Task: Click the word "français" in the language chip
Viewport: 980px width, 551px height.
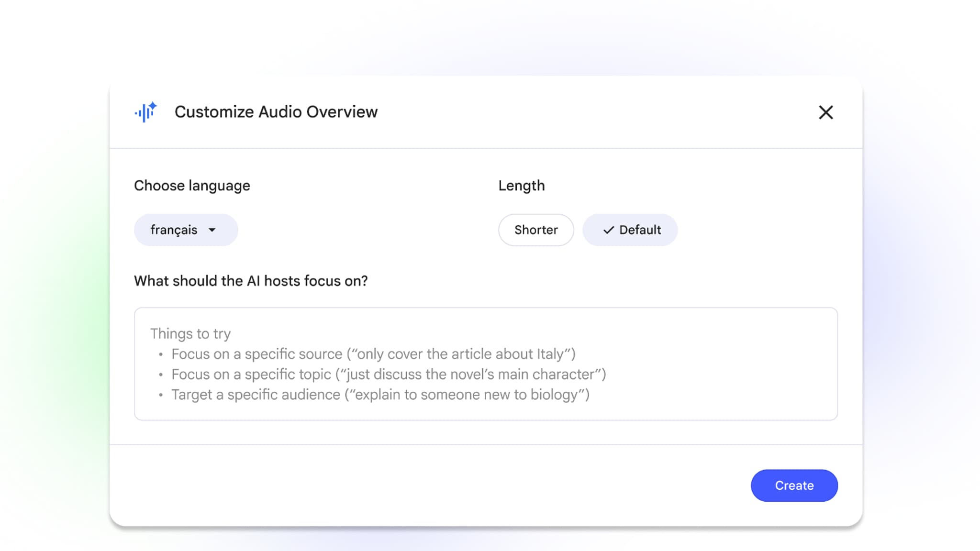Action: [174, 230]
